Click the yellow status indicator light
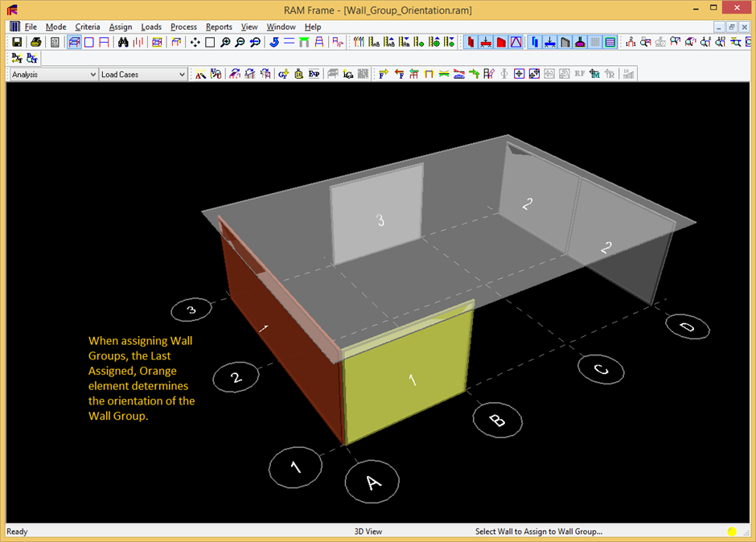This screenshot has height=542, width=756. 732,532
